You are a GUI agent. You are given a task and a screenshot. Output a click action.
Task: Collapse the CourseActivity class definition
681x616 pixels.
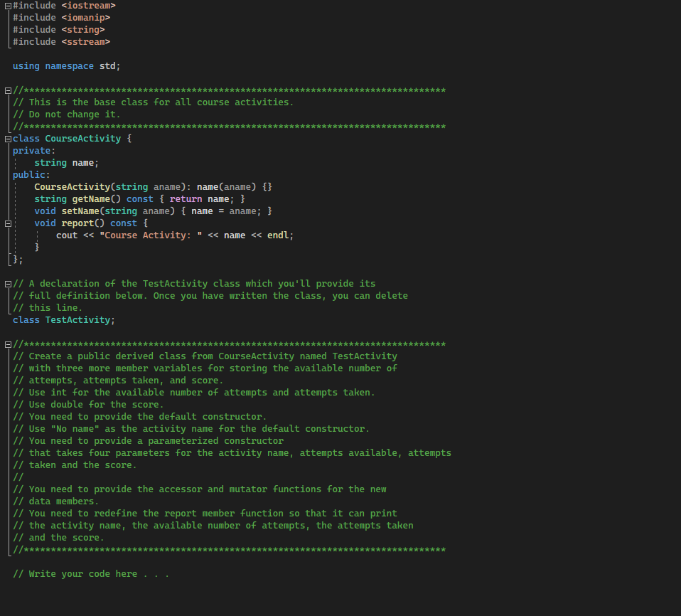click(x=6, y=138)
